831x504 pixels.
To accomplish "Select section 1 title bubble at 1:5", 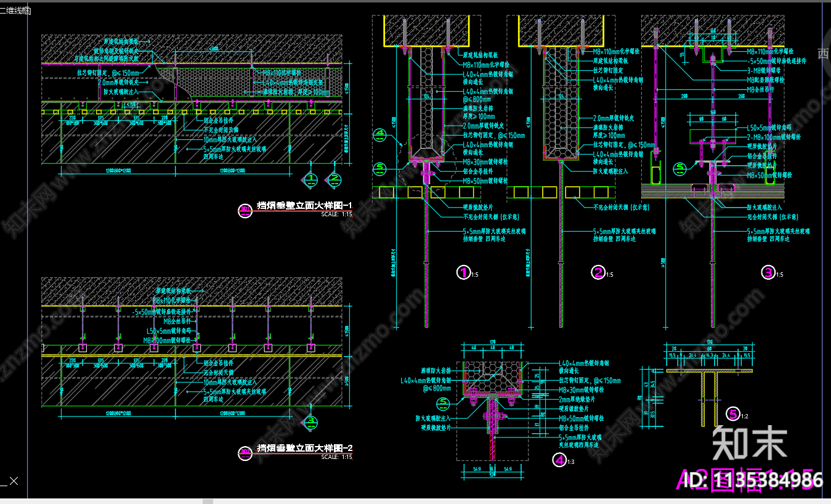I will click(x=463, y=272).
